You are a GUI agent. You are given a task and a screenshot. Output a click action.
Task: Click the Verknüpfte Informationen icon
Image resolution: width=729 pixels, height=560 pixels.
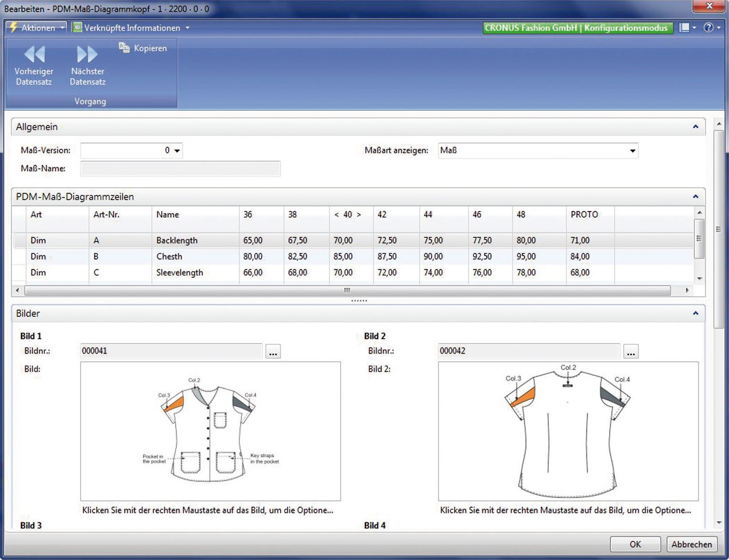pyautogui.click(x=77, y=27)
